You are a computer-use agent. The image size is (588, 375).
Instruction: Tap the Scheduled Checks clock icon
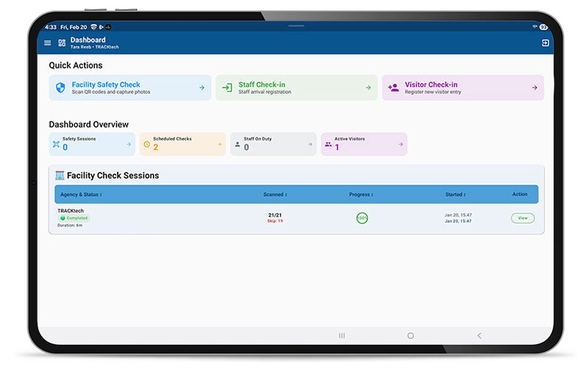tap(146, 144)
